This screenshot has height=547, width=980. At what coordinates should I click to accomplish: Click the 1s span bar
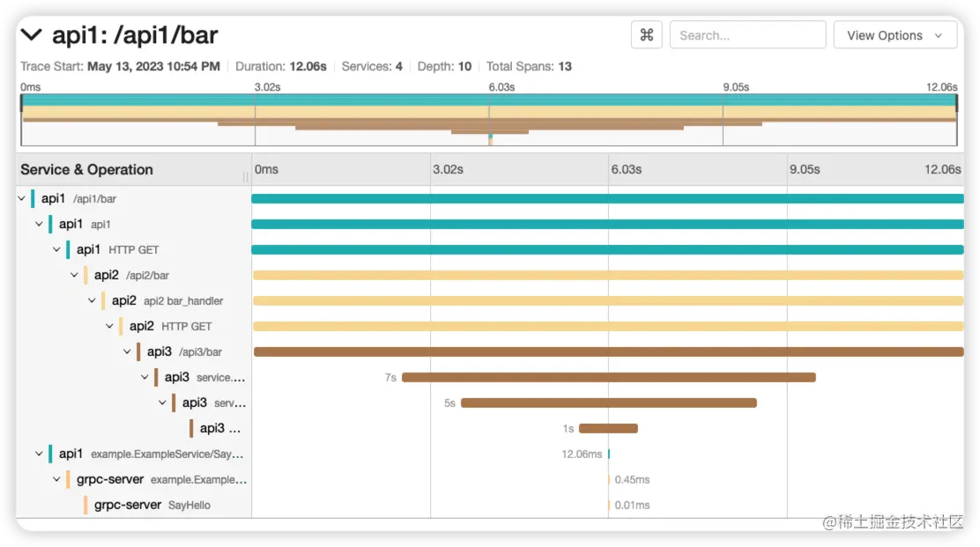(608, 428)
